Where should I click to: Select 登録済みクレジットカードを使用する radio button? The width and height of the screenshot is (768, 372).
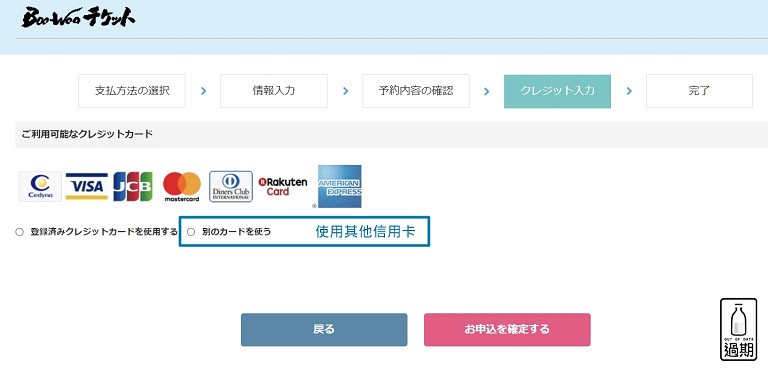20,232
